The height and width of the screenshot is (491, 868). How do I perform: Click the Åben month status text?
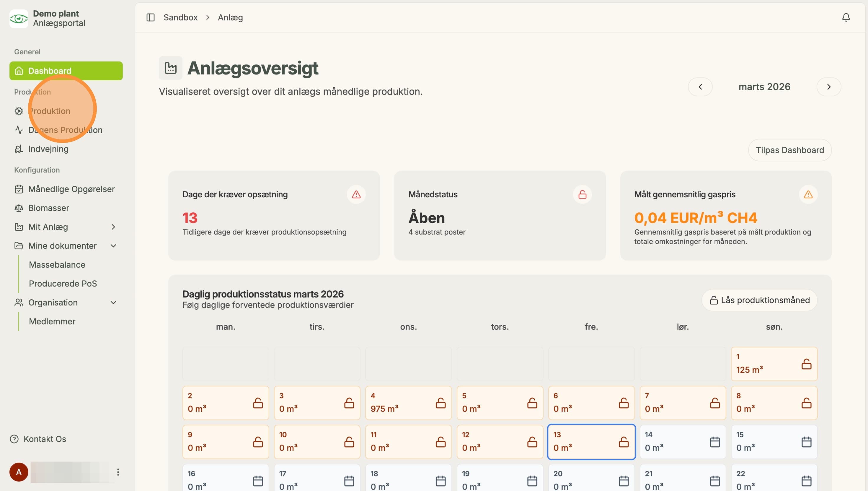pyautogui.click(x=427, y=218)
